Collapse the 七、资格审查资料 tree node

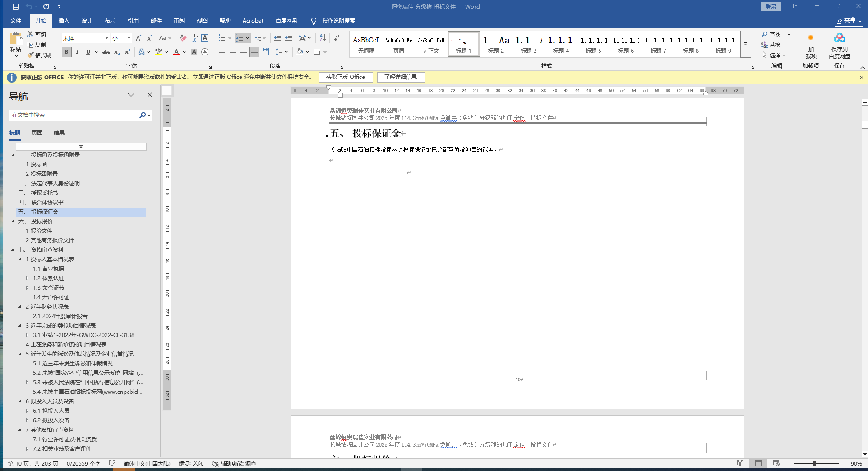(13, 249)
